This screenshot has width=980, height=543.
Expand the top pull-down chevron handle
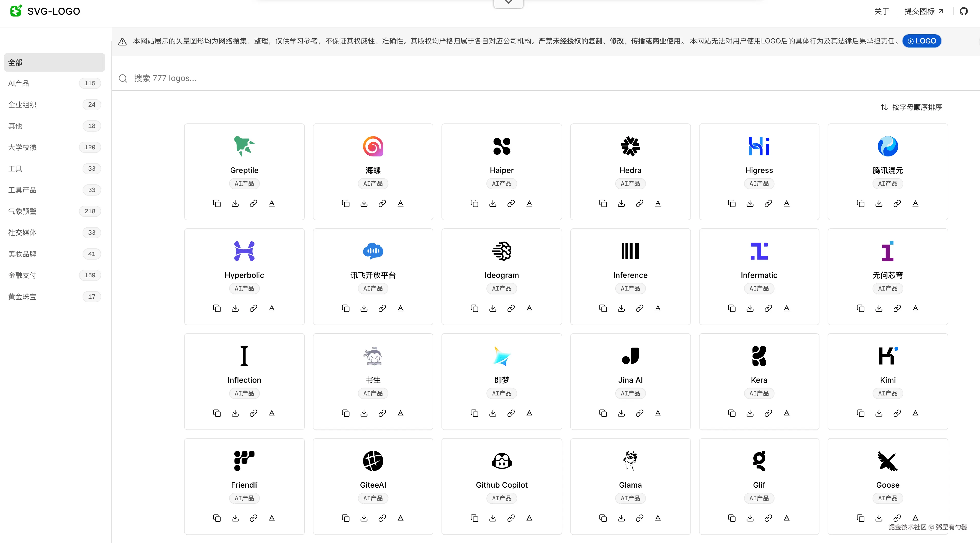click(x=508, y=3)
